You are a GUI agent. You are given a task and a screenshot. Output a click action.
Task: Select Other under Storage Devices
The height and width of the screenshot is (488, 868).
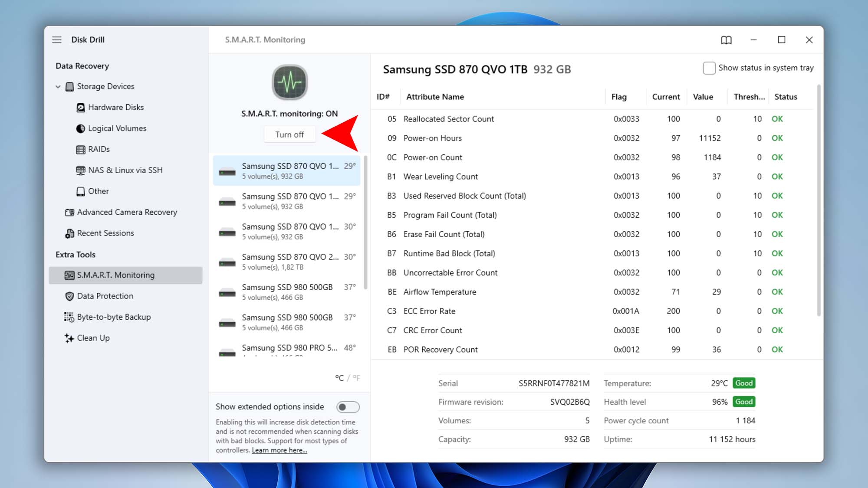coord(98,191)
